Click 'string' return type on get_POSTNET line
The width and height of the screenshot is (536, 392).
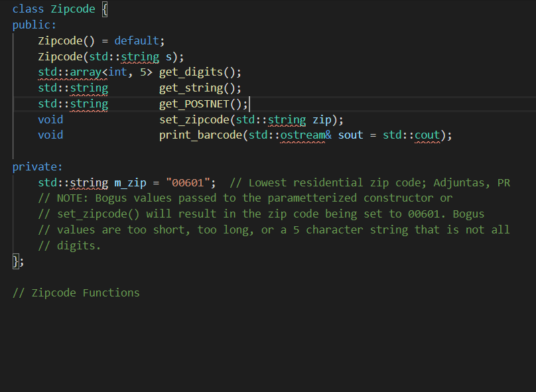89,104
